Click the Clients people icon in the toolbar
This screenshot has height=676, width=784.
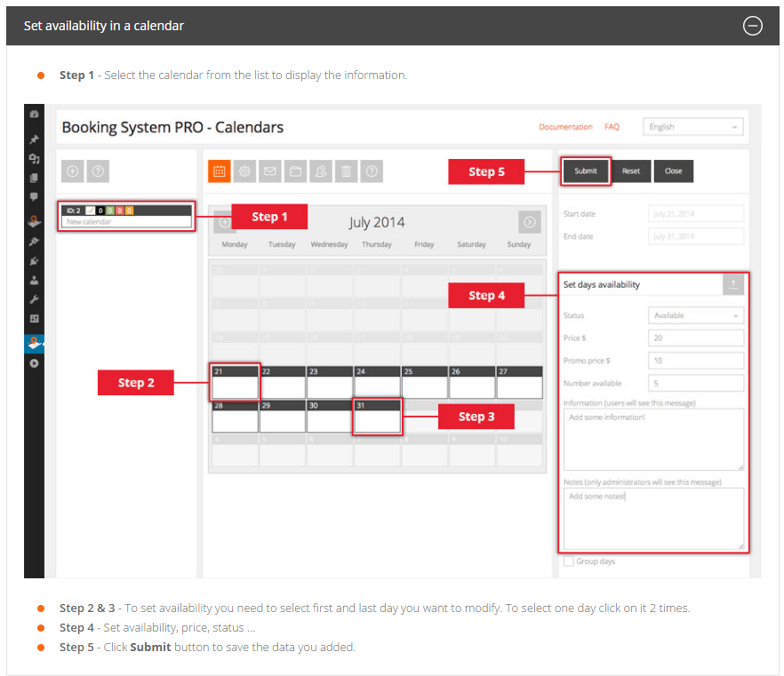pos(320,171)
